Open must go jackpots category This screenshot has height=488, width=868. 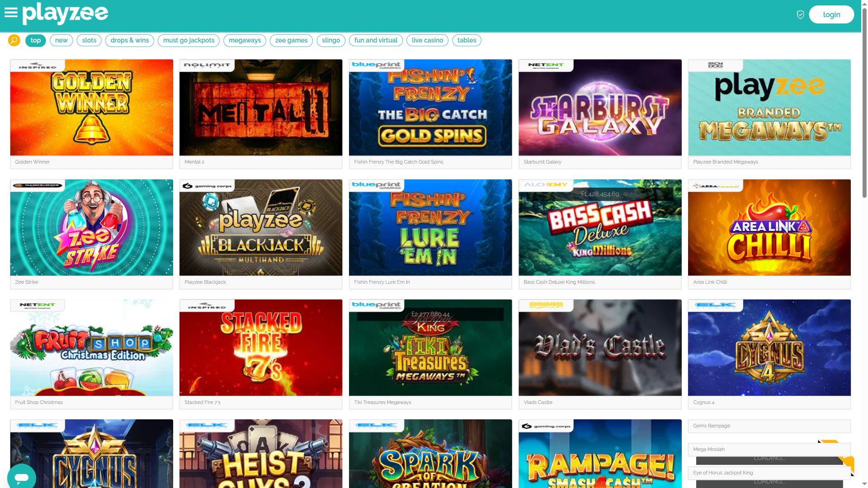[189, 40]
